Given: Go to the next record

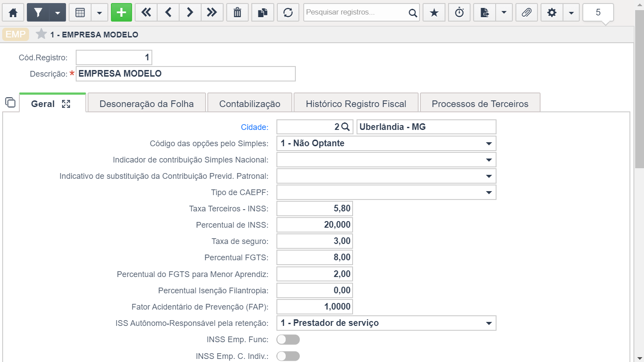Looking at the screenshot, I should 190,13.
